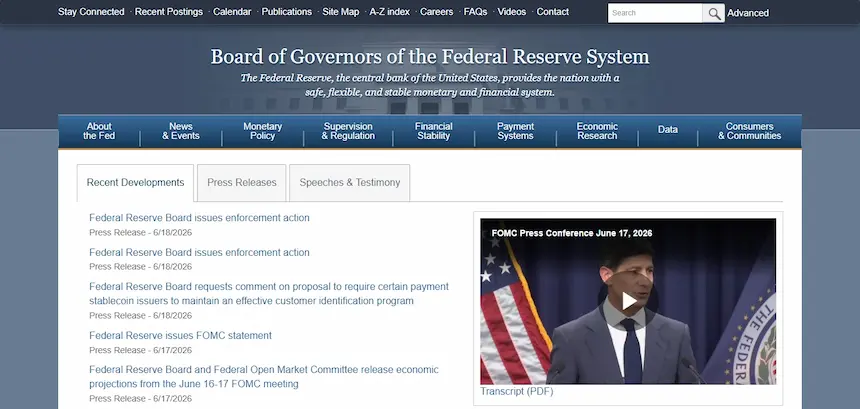Open the A-Z index link

389,12
